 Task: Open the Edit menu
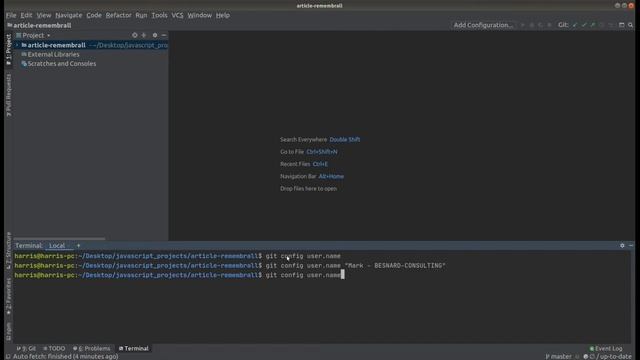26,15
